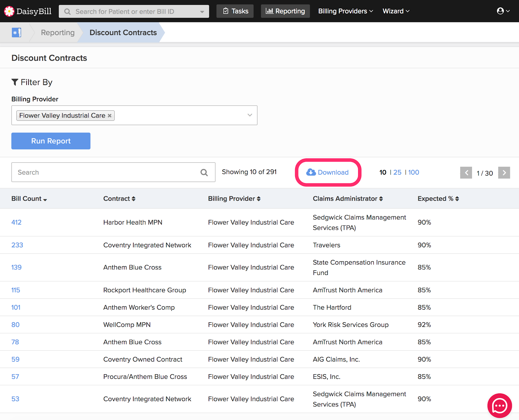Viewport: 519px width, 420px height.
Task: Open bill count 78 link
Action: click(x=15, y=342)
